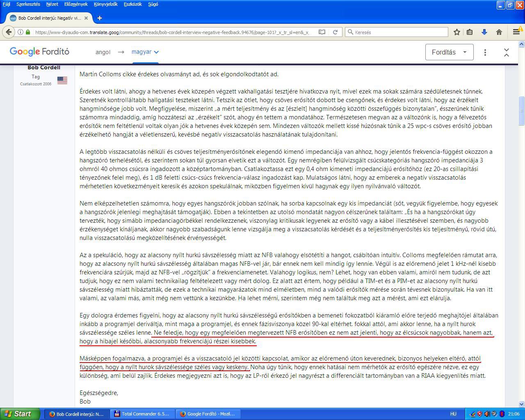Screen dimensions: 525x420
Task: Go back with the browser back arrow
Action: [9, 32]
